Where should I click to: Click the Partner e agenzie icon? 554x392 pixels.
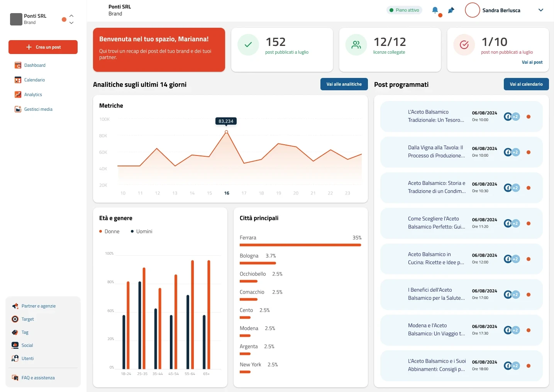point(15,306)
